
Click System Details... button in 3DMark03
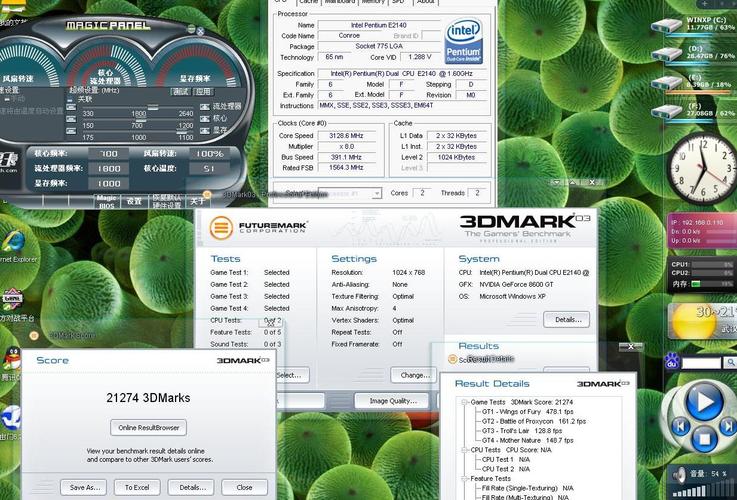[x=566, y=320]
